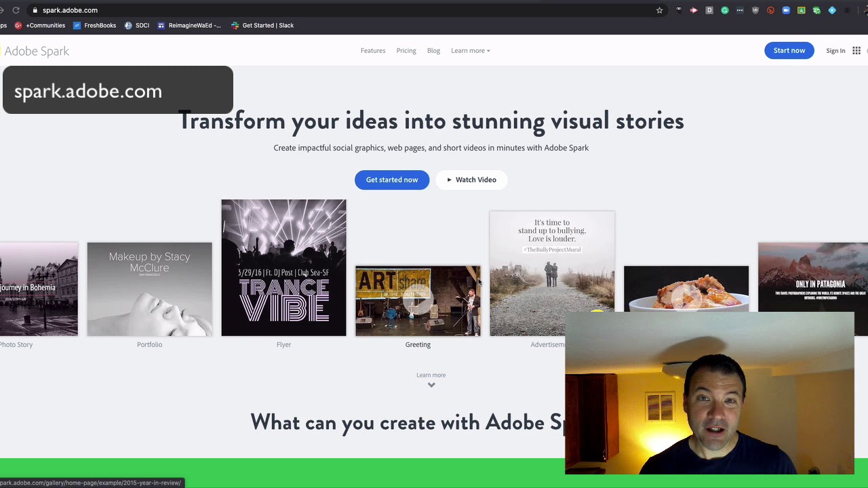Play the Watch Video button
868x488 pixels.
(x=471, y=180)
